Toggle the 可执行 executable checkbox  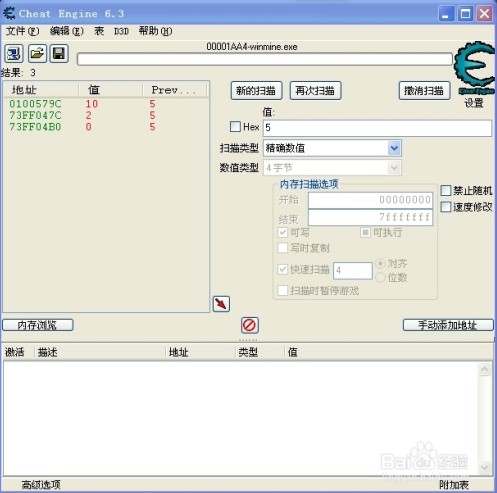(365, 232)
